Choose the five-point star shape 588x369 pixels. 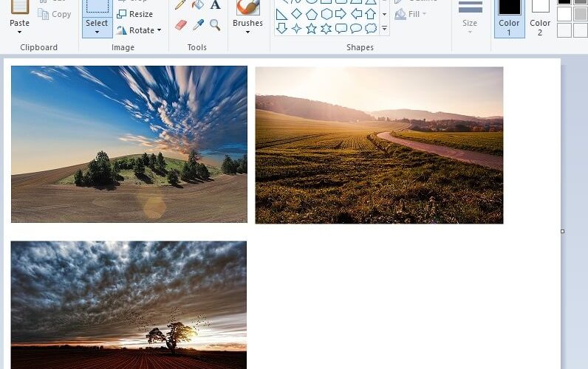(311, 29)
